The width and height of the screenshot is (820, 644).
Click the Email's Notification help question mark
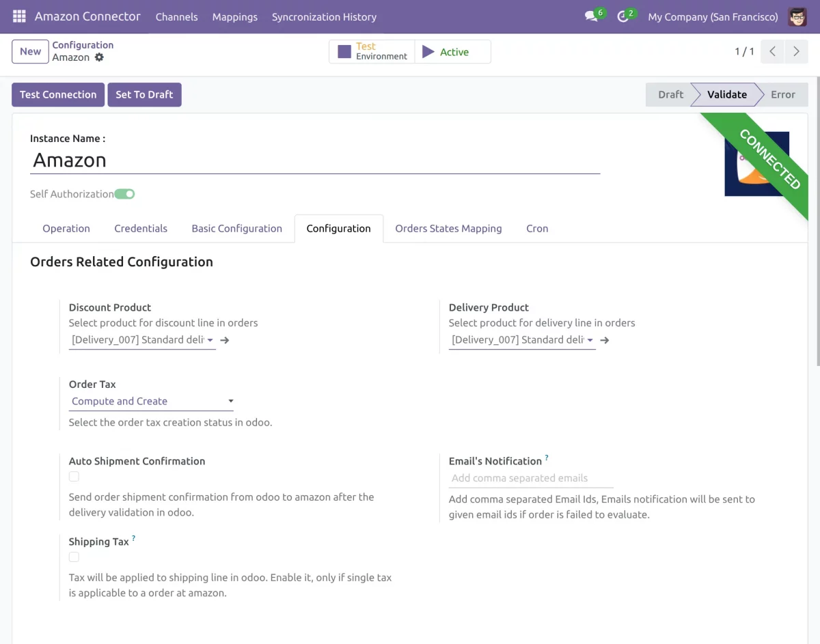(547, 458)
